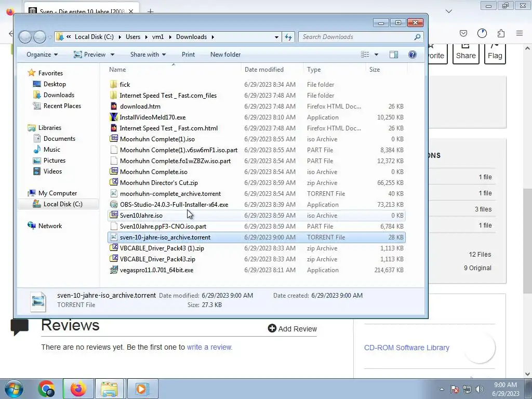Image resolution: width=532 pixels, height=399 pixels.
Task: Open the Share with dropdown
Action: (x=148, y=55)
